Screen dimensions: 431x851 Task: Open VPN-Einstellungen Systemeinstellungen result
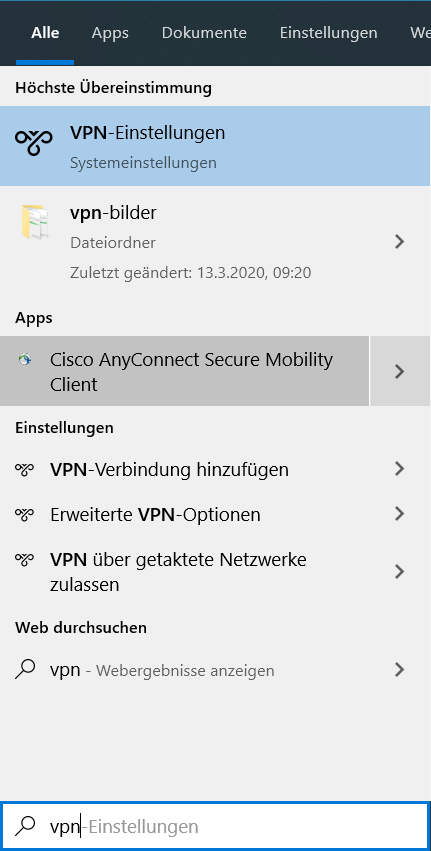coord(215,146)
